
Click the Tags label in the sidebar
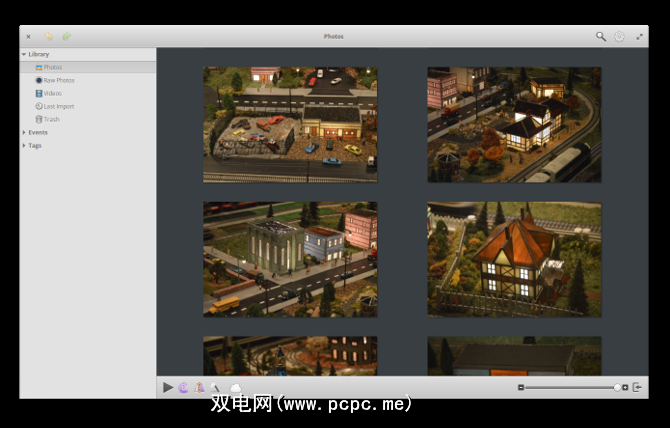pyautogui.click(x=35, y=146)
